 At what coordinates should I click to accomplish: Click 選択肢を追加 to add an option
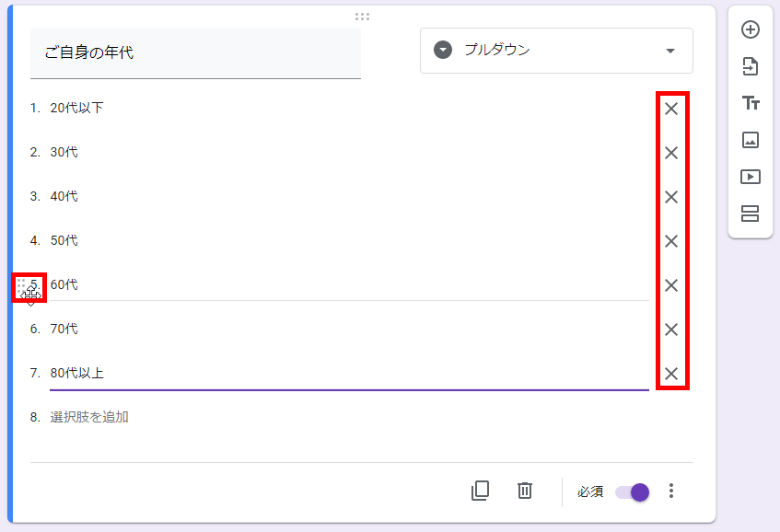coord(89,417)
